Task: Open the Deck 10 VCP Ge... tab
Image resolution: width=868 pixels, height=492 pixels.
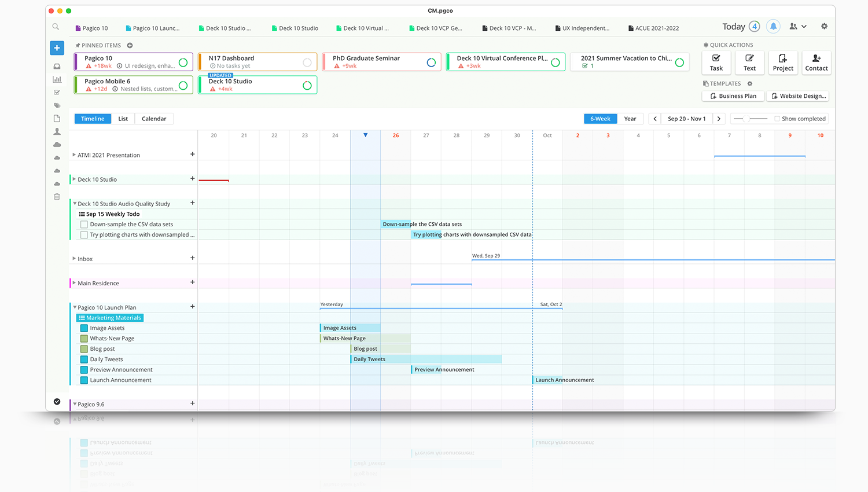Action: pyautogui.click(x=435, y=28)
